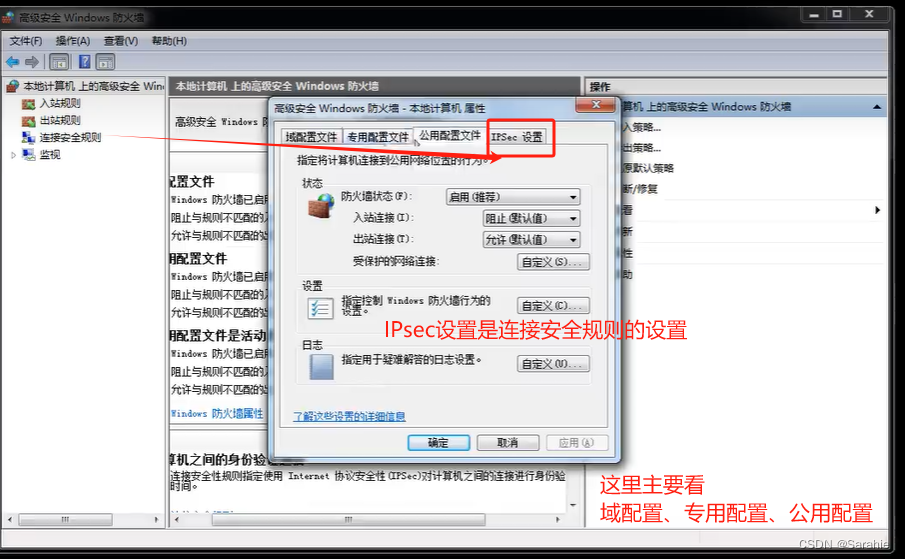This screenshot has height=559, width=905.
Task: Click 监视 text in tree
Action: click(50, 155)
